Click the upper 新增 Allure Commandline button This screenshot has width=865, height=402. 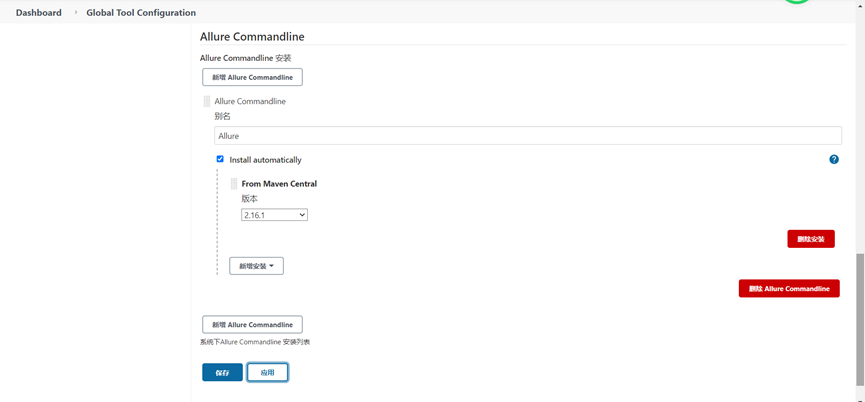click(252, 77)
